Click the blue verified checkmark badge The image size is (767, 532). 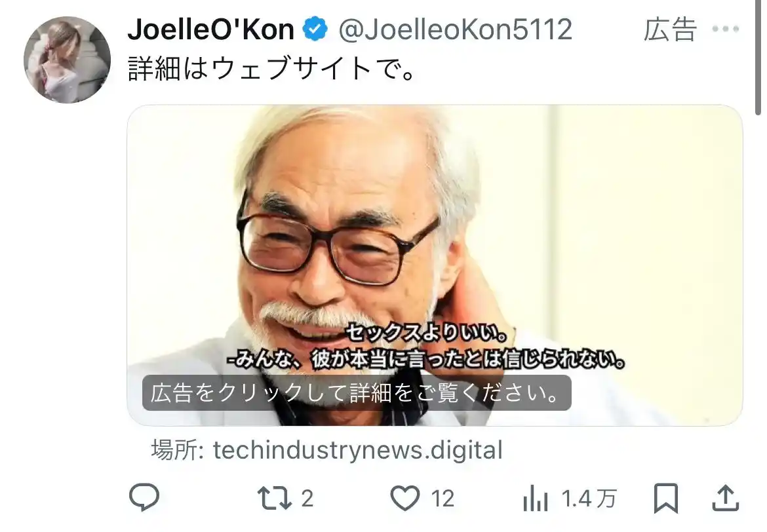point(315,28)
